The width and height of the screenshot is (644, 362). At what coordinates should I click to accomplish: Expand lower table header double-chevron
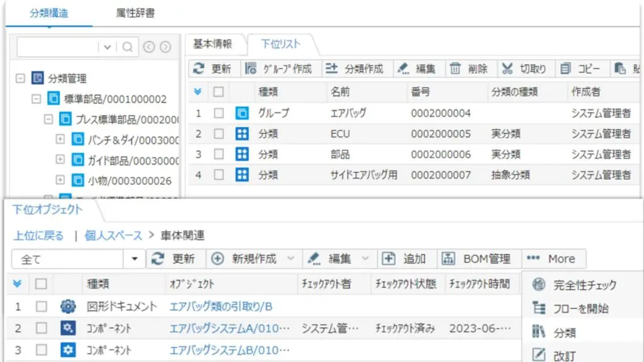(17, 283)
